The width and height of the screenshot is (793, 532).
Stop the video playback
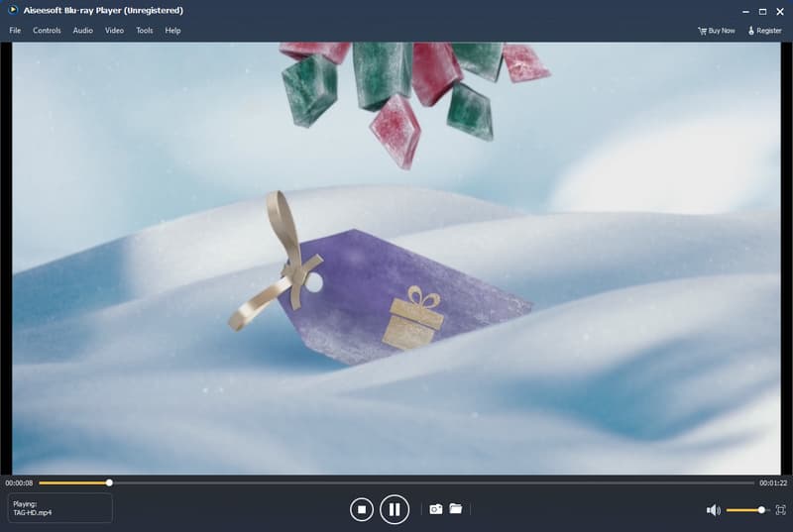tap(361, 509)
